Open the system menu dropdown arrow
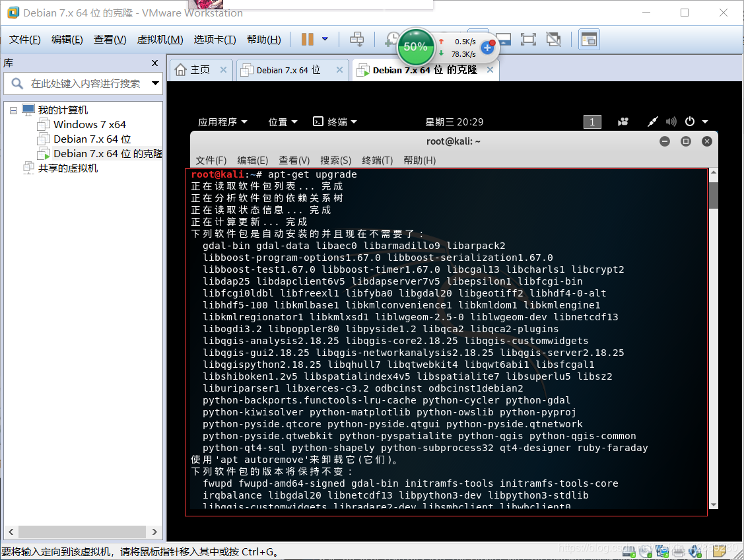The image size is (744, 560). click(x=705, y=122)
